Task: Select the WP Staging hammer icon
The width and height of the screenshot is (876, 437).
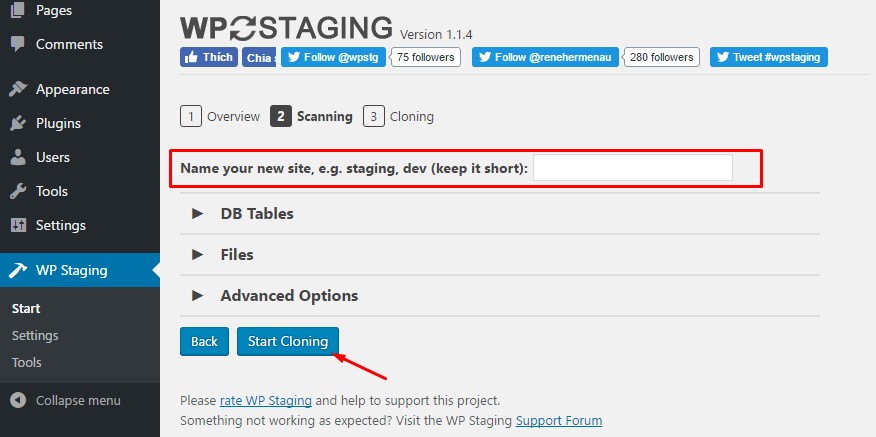Action: [x=18, y=270]
